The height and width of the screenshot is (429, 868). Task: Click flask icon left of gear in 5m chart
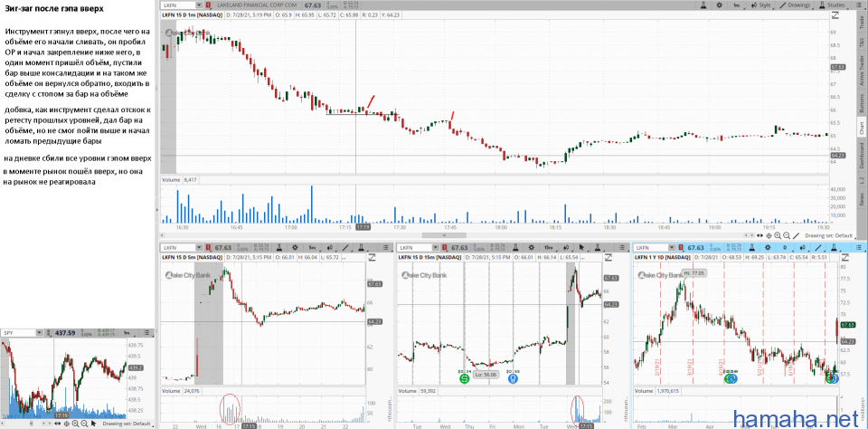tap(280, 247)
